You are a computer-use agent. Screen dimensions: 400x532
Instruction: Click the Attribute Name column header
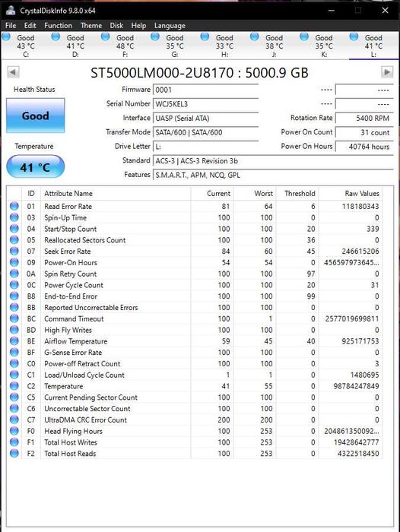[116, 193]
